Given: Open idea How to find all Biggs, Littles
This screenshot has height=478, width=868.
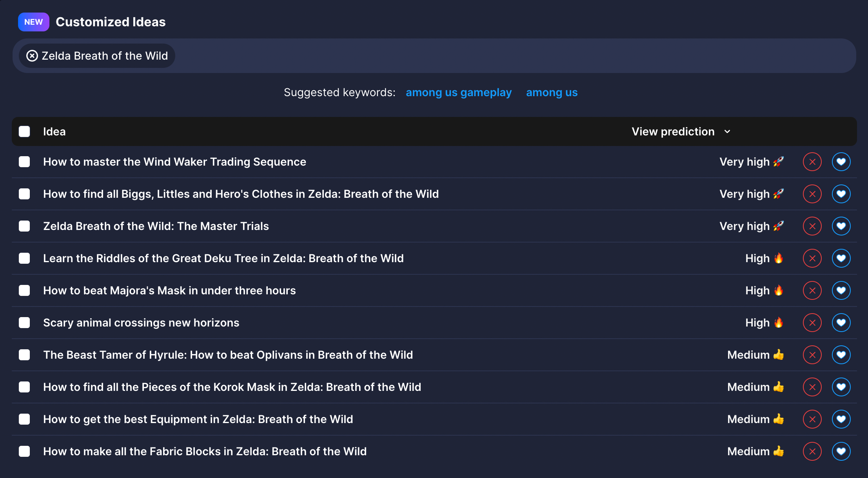Looking at the screenshot, I should tap(241, 194).
